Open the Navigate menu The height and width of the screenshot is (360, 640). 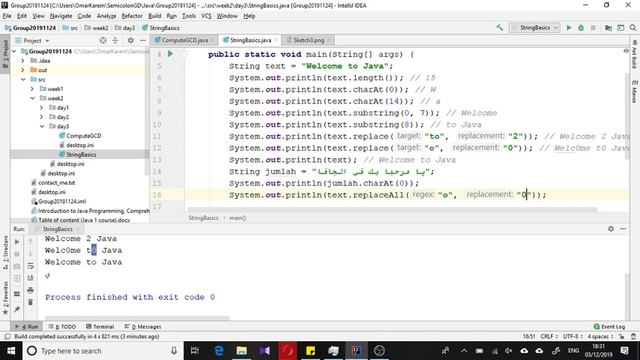[x=61, y=16]
